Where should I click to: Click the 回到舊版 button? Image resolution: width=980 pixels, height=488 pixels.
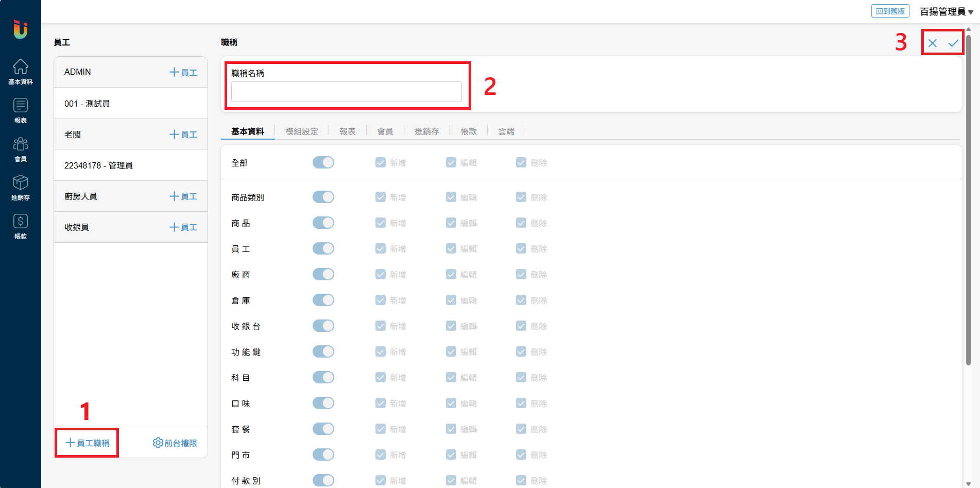coord(890,11)
